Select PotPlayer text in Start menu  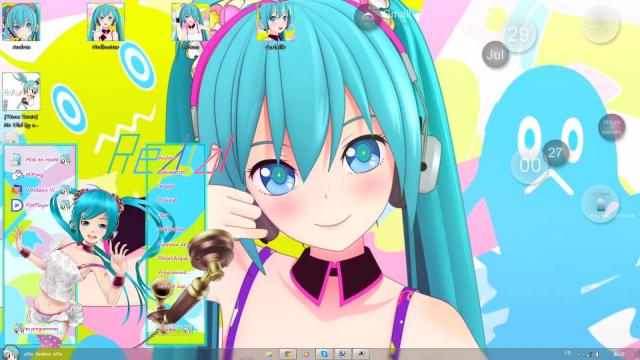pyautogui.click(x=38, y=205)
